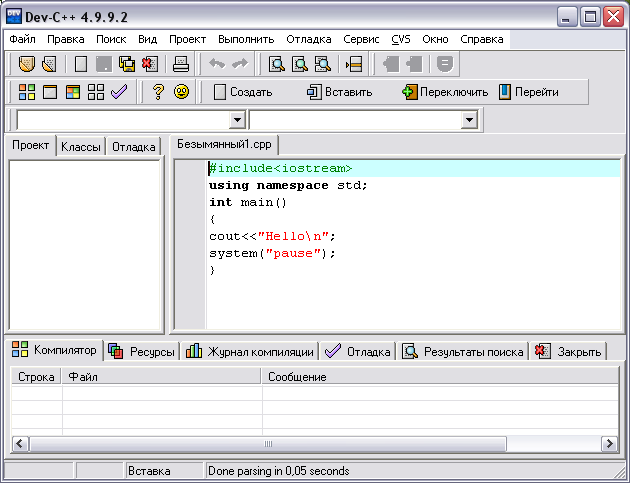This screenshot has width=630, height=483.
Task: Click the Run icon showing a window
Action: click(x=50, y=92)
